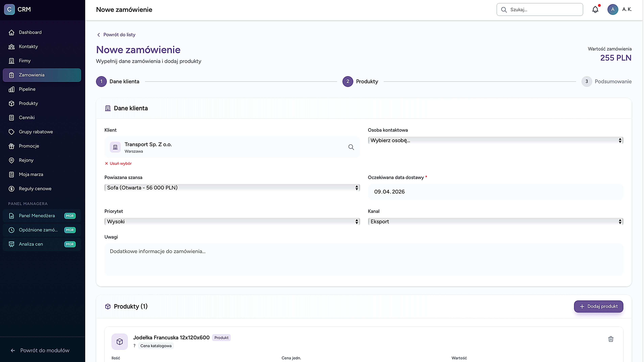This screenshot has height=362, width=644.
Task: Click the question mark near Cena katalogowa
Action: [x=135, y=346]
